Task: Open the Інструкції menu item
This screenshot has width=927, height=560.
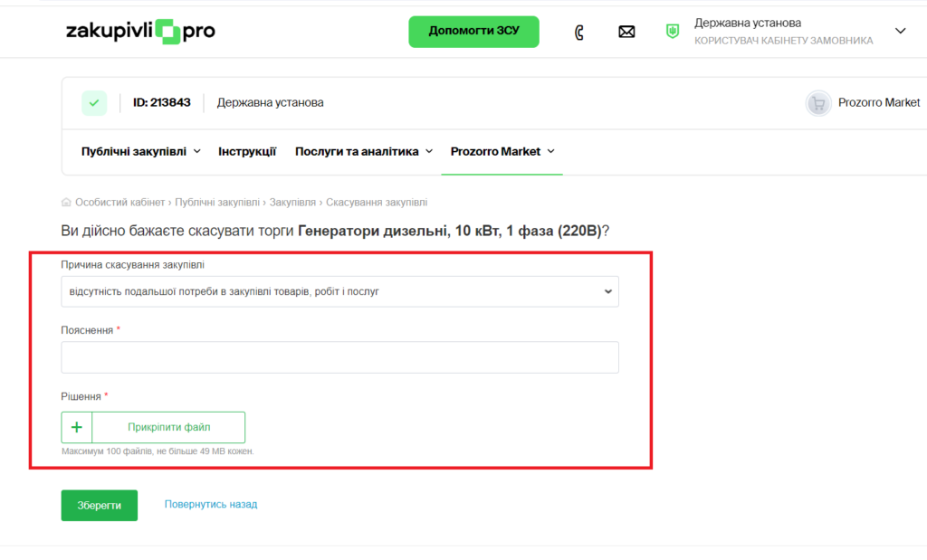Action: click(247, 152)
